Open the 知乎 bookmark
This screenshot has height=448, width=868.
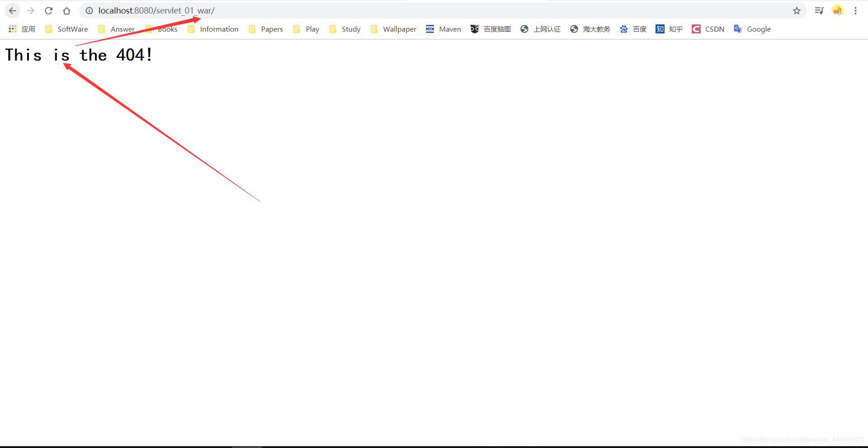pos(669,29)
